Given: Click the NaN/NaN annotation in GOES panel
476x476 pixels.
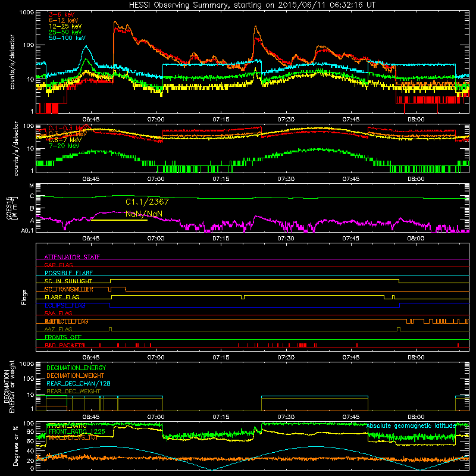Looking at the screenshot, I should click(x=144, y=214).
